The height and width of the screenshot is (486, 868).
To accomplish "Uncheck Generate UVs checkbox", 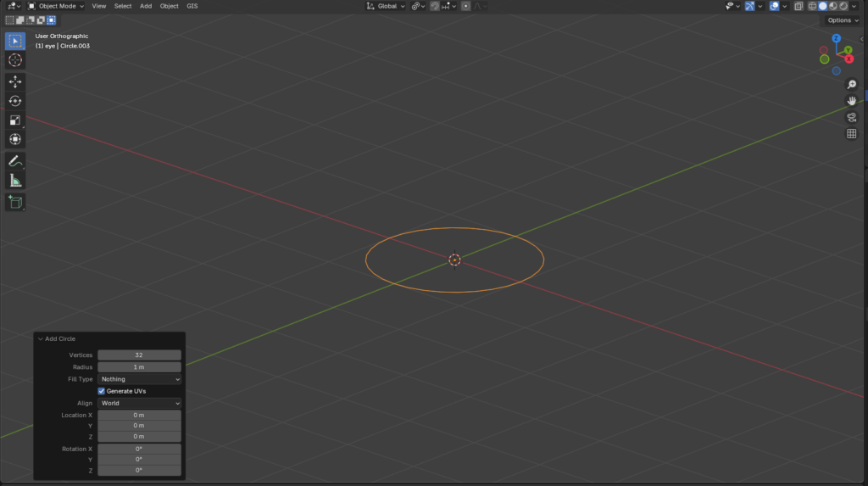I will point(102,391).
